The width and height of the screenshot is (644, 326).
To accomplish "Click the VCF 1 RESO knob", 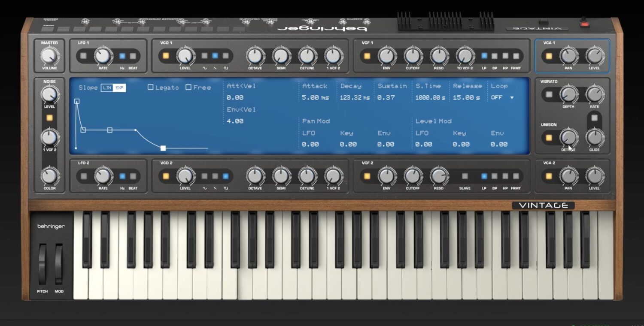I will click(x=439, y=56).
